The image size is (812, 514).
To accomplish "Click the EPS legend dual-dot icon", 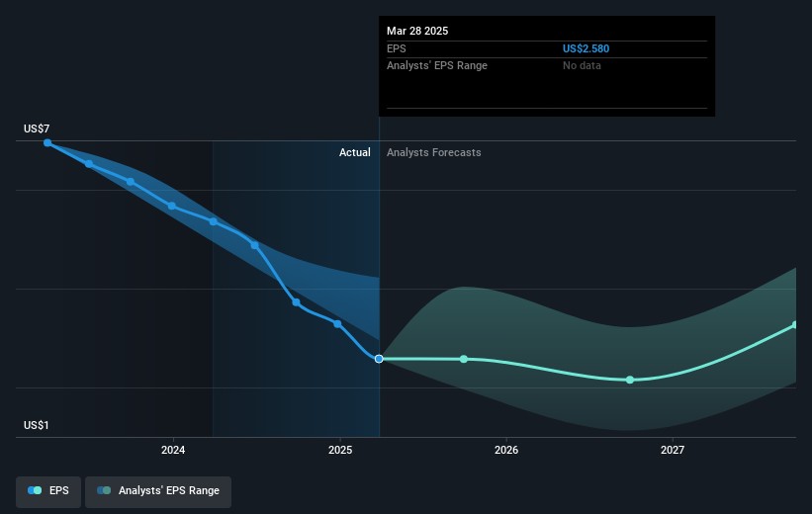I will pos(36,491).
